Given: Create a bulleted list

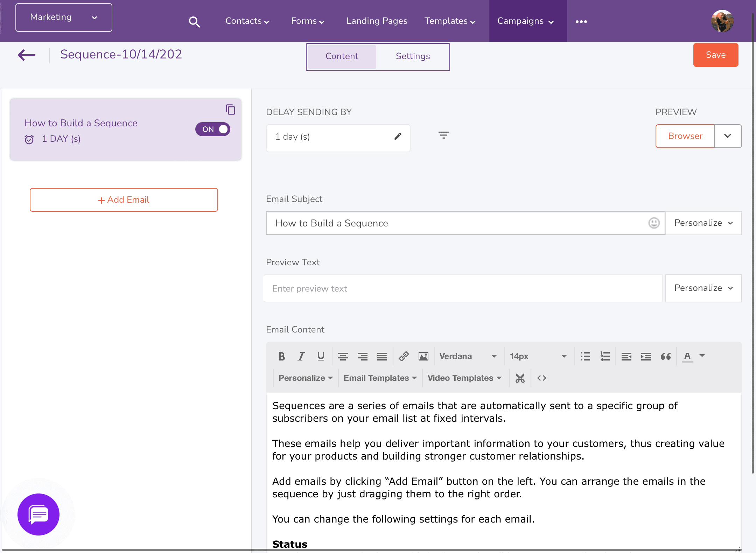Looking at the screenshot, I should point(585,356).
